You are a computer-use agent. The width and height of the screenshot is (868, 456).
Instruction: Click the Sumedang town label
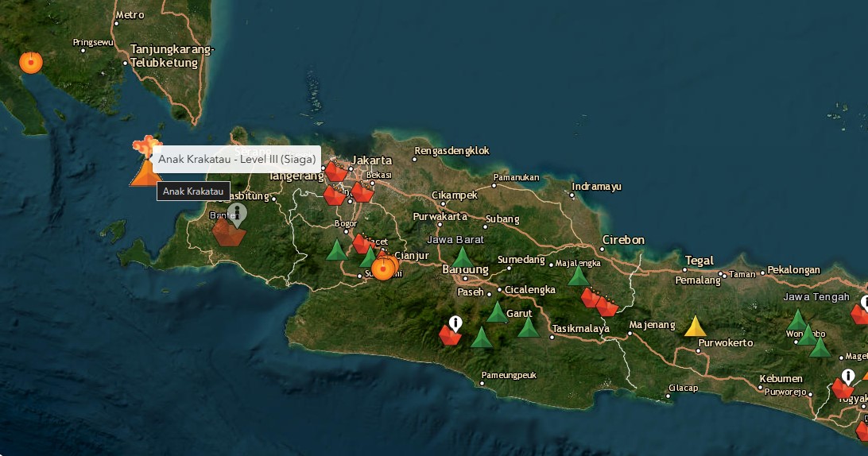coord(521,260)
